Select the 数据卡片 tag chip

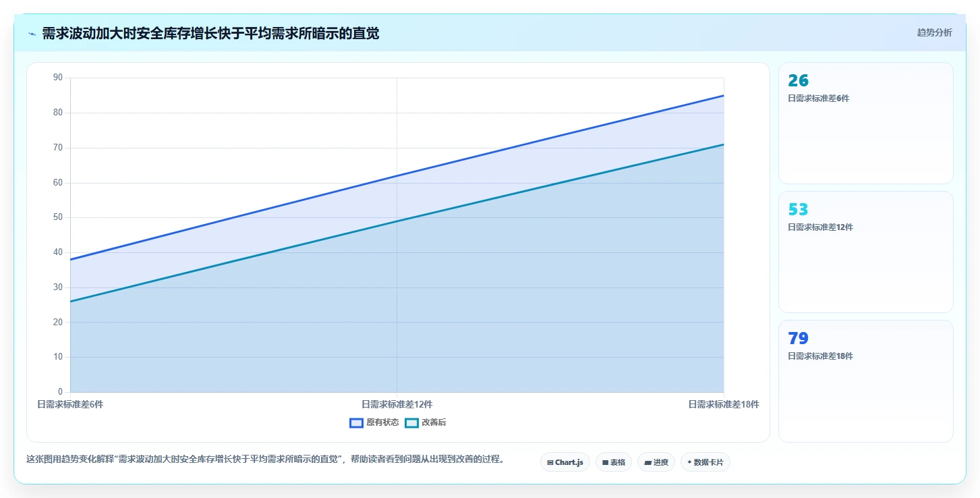705,462
